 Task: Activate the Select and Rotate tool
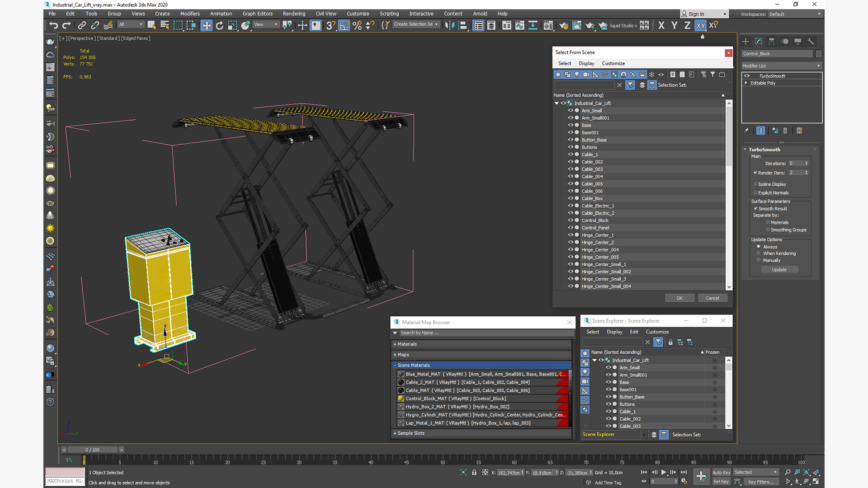click(x=220, y=25)
